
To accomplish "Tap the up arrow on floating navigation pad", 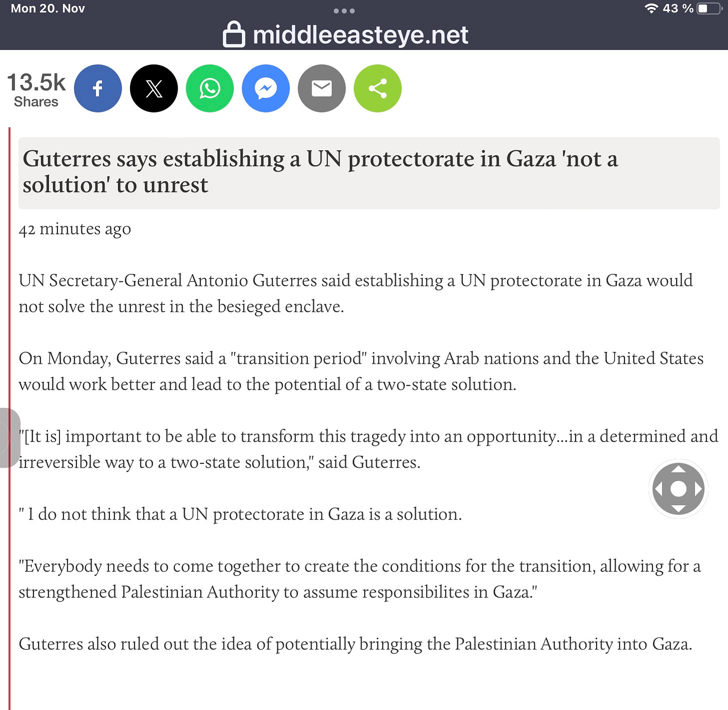I will pyautogui.click(x=678, y=469).
